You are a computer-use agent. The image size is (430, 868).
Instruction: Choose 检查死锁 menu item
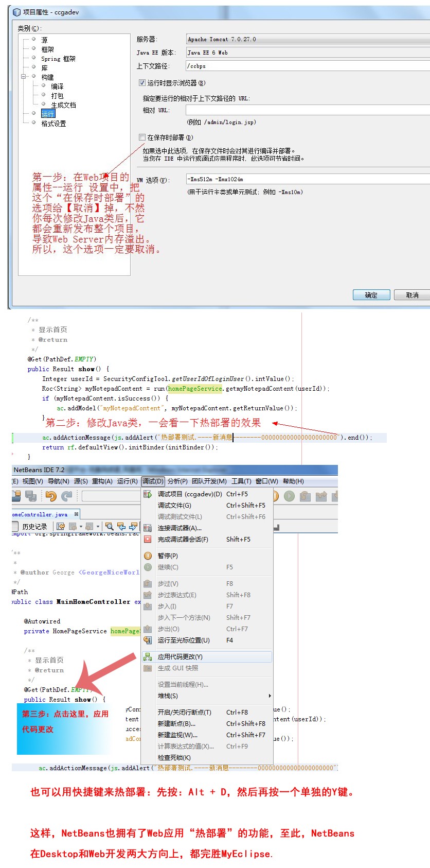click(207, 758)
